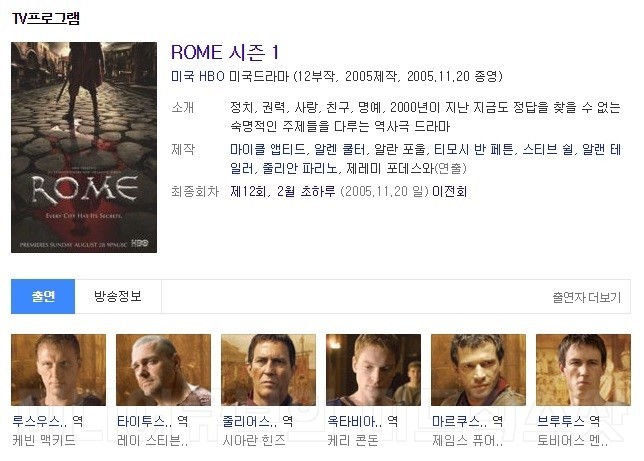Click the 마이클 앱티드 producer link

[267, 150]
